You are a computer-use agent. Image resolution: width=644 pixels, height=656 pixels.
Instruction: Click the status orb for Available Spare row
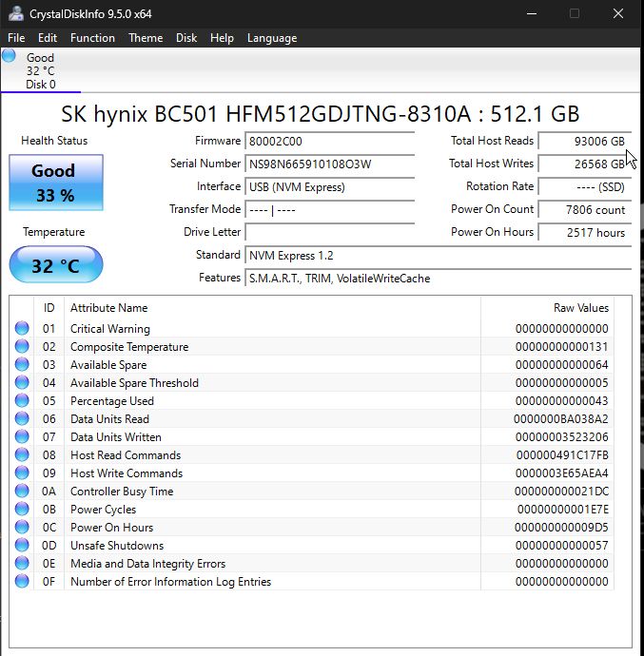click(x=22, y=364)
